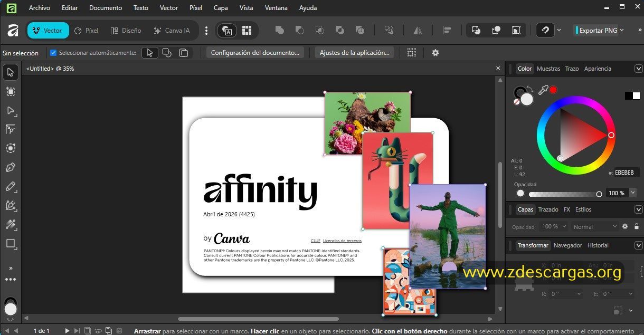The image size is (644, 335).
Task: Open the Color panel options menu
Action: click(638, 69)
